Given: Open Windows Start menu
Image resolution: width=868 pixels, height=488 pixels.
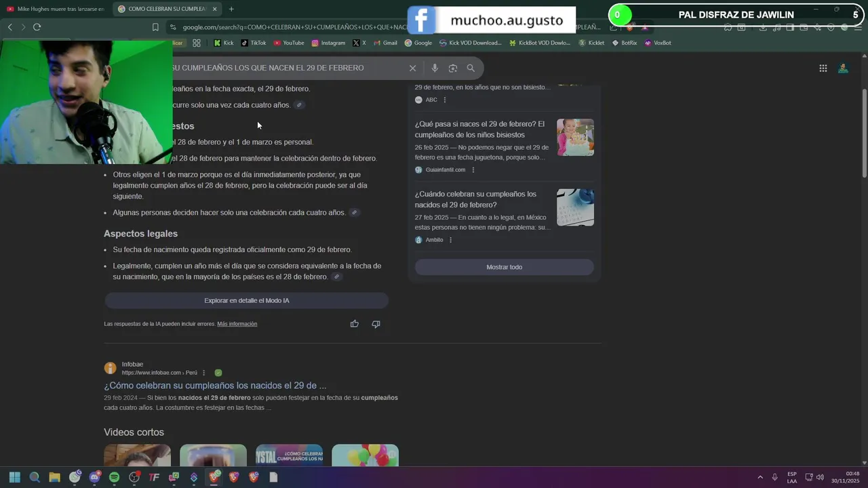Looking at the screenshot, I should click(15, 477).
